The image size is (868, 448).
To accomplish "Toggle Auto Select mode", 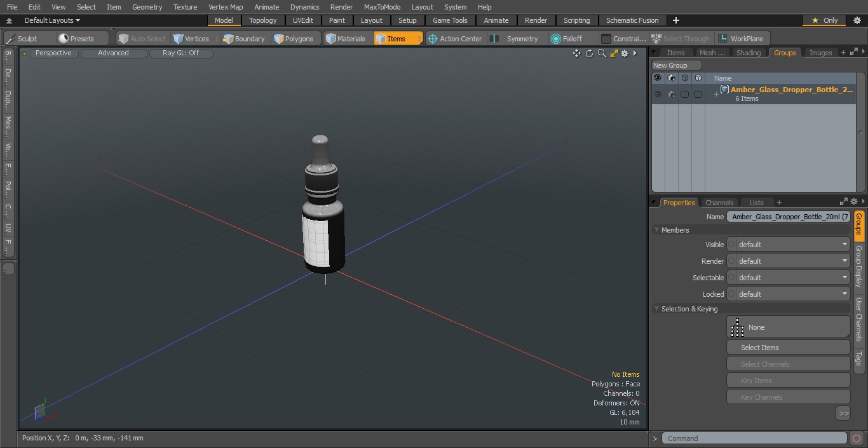I will (142, 39).
